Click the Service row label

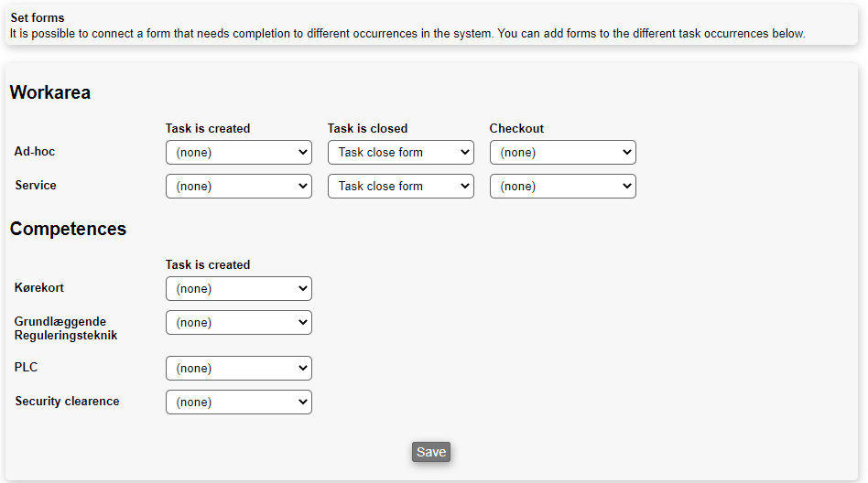click(x=36, y=186)
